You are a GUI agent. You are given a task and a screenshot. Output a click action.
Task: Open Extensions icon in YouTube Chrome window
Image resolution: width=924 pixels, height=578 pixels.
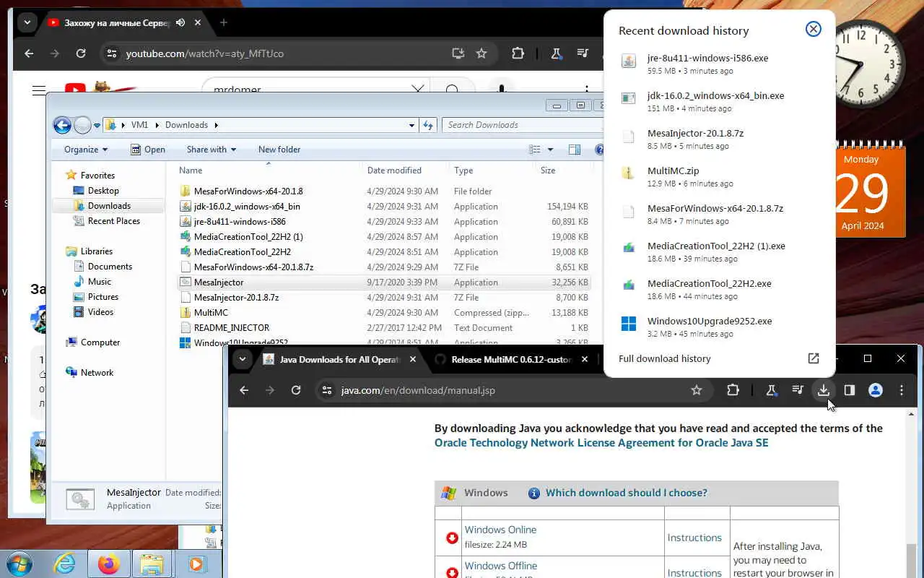pyautogui.click(x=518, y=53)
